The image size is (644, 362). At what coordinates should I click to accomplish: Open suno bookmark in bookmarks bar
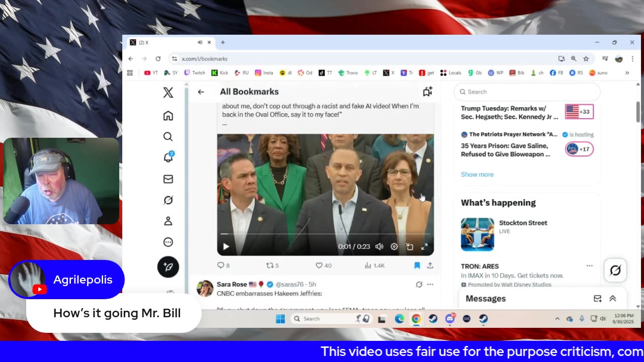coord(598,73)
